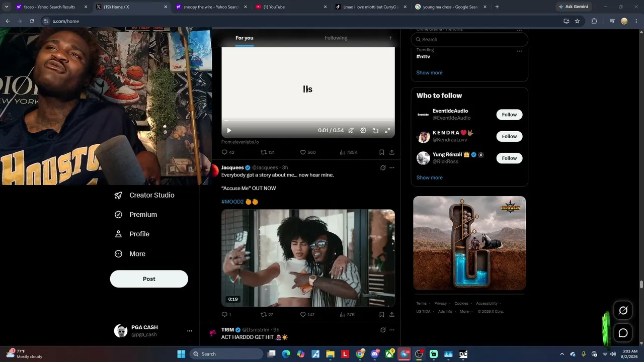Open Premium from the sidebar
Screen dimensions: 644x362
tap(136, 215)
